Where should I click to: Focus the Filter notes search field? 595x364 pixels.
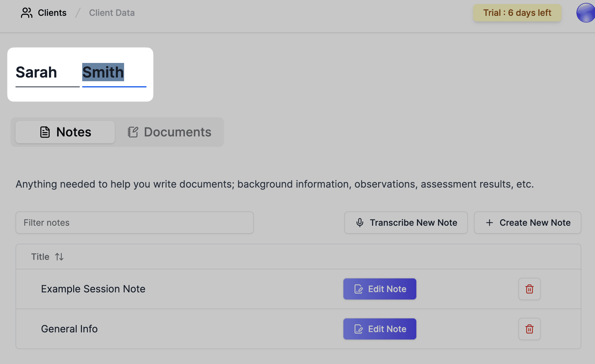[x=134, y=223]
